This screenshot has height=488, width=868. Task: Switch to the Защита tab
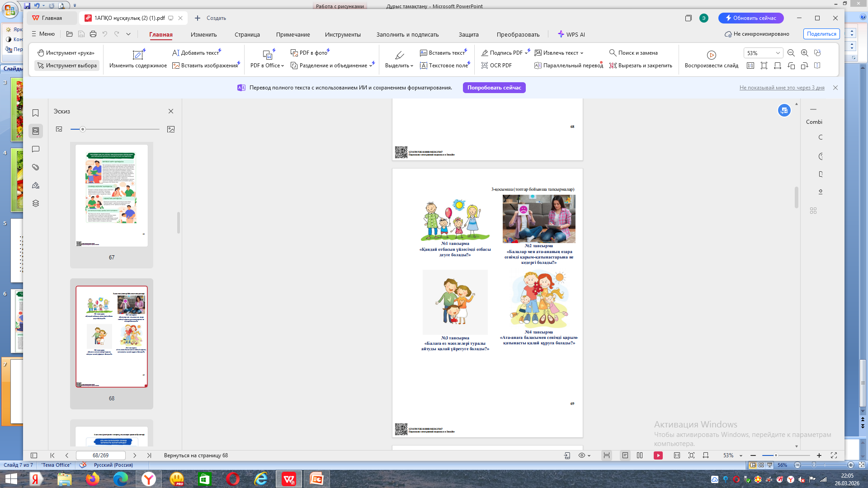pyautogui.click(x=468, y=34)
